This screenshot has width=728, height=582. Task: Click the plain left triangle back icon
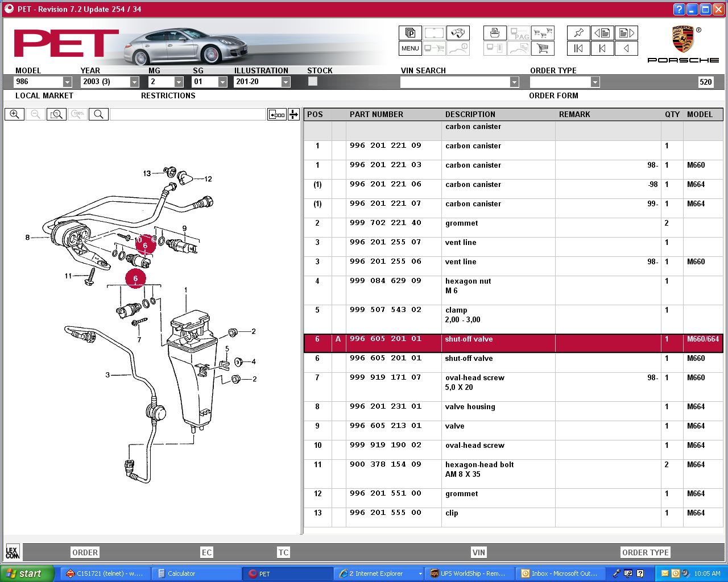click(626, 48)
